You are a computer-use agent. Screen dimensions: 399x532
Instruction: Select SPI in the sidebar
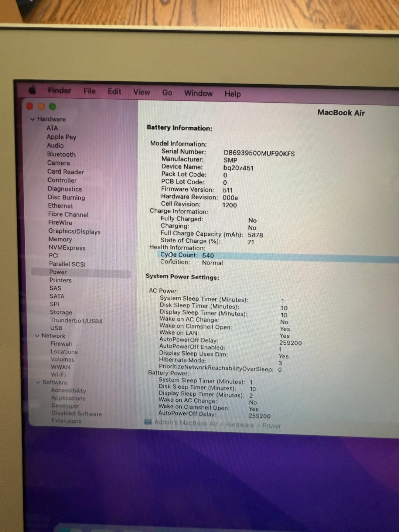[x=54, y=304]
